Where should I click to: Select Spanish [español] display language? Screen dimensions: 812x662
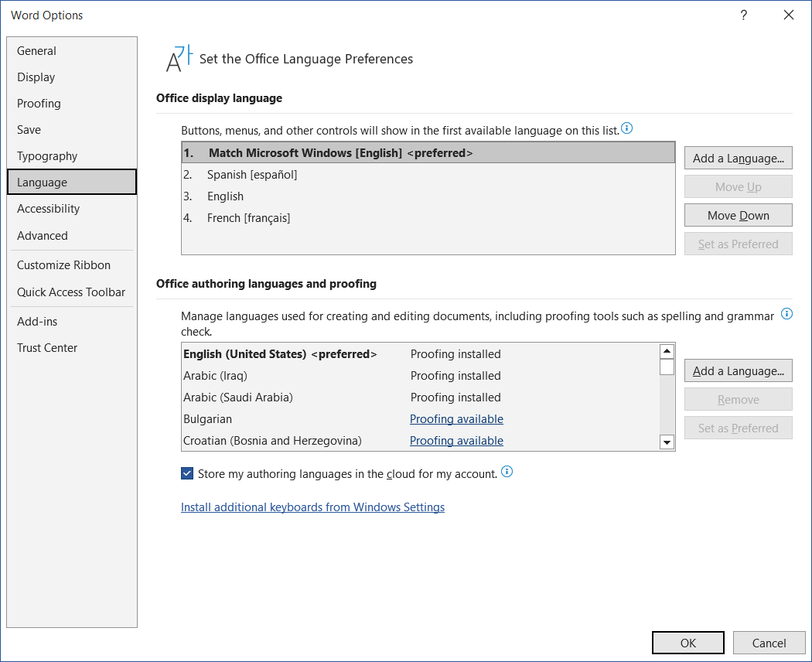[428, 175]
